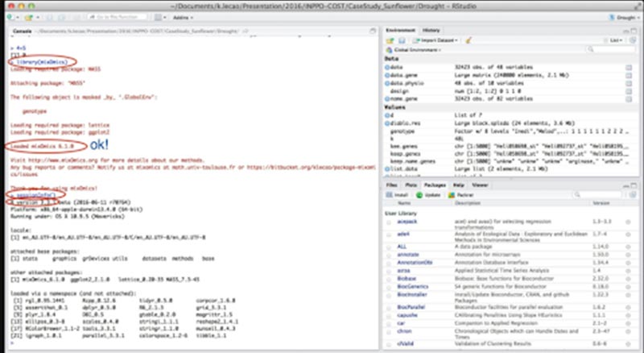Switch to the Plots tab
The height and width of the screenshot is (353, 644).
(x=411, y=185)
